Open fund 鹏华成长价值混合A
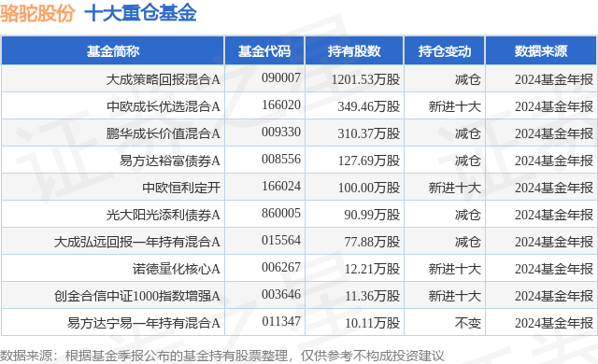The width and height of the screenshot is (598, 364). coord(164,133)
